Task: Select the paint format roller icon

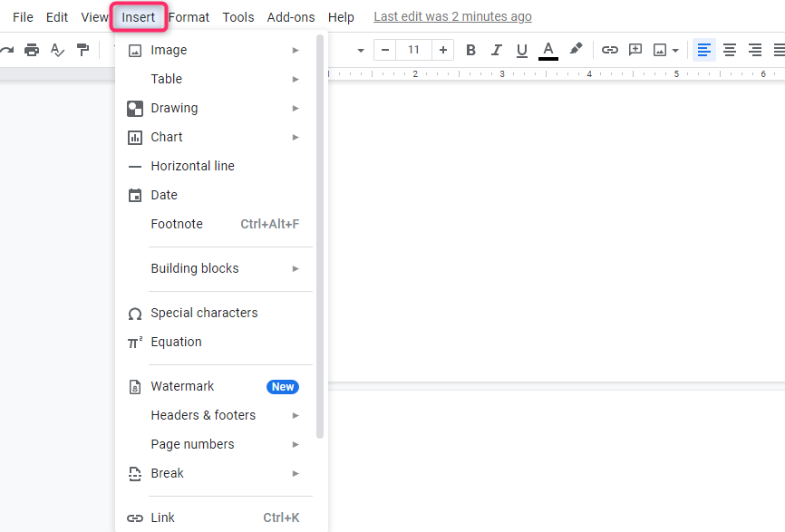Action: point(82,50)
